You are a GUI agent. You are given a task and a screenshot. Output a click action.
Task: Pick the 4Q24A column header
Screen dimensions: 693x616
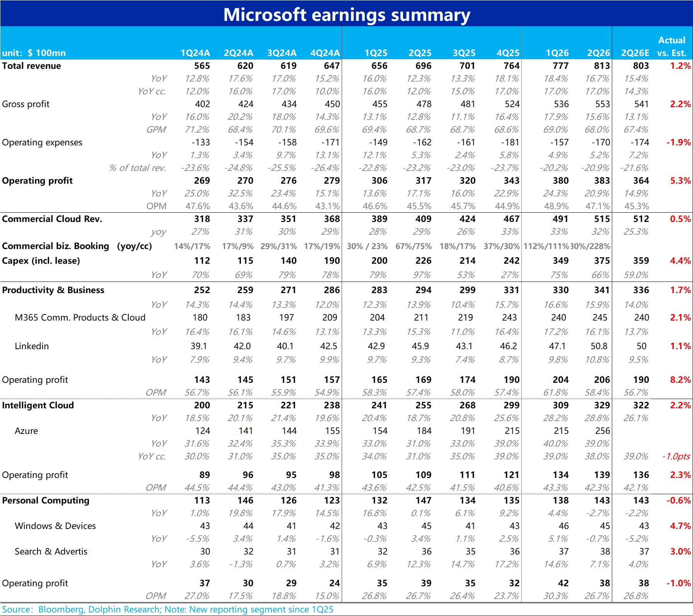(x=325, y=53)
